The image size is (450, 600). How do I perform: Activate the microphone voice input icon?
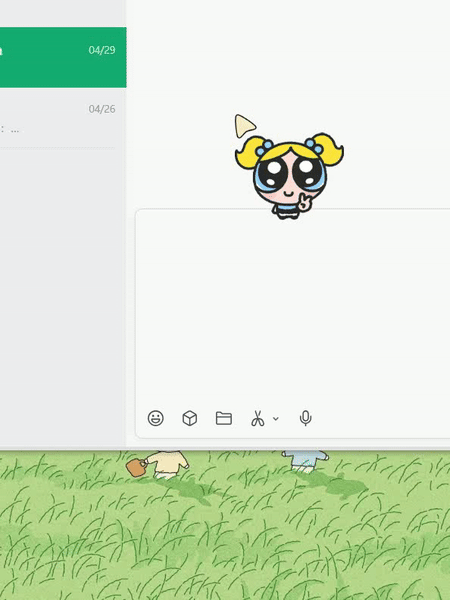coord(305,418)
